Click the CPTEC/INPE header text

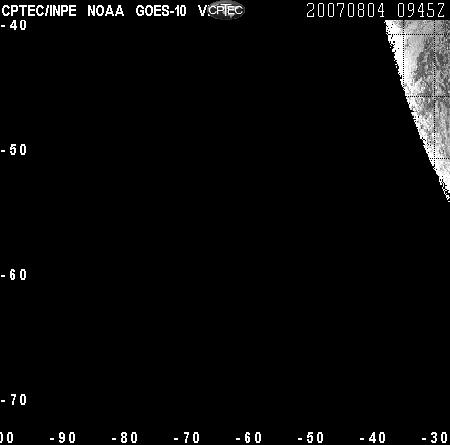pos(39,11)
